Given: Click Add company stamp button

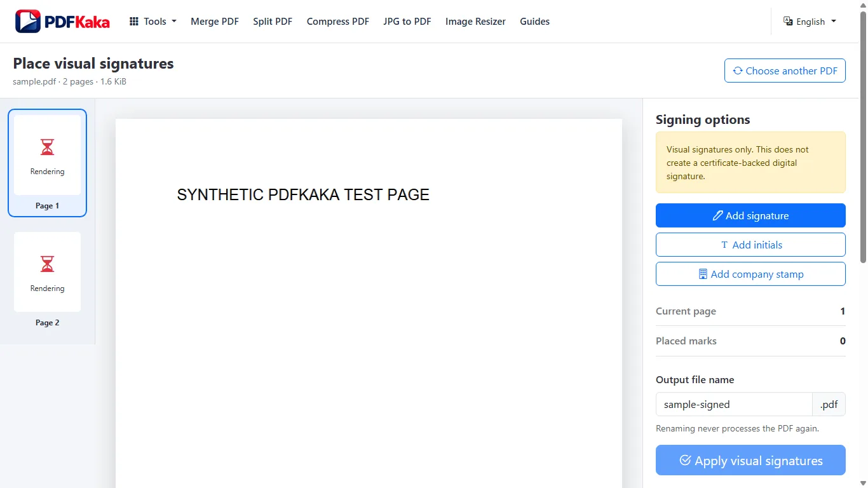Looking at the screenshot, I should pyautogui.click(x=750, y=274).
